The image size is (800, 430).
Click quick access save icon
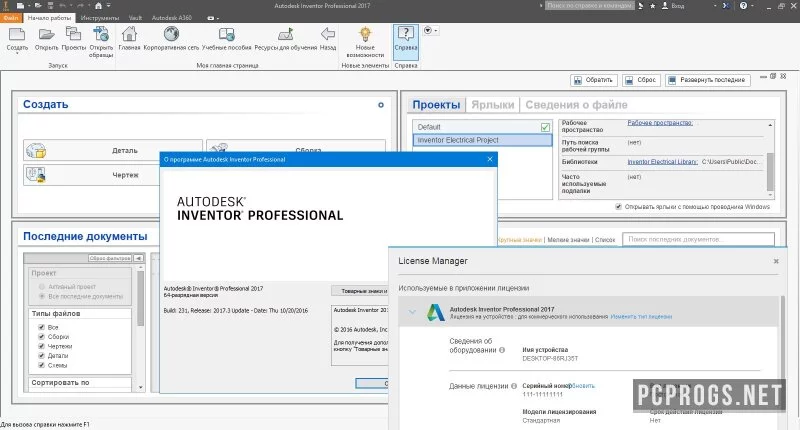(x=51, y=6)
